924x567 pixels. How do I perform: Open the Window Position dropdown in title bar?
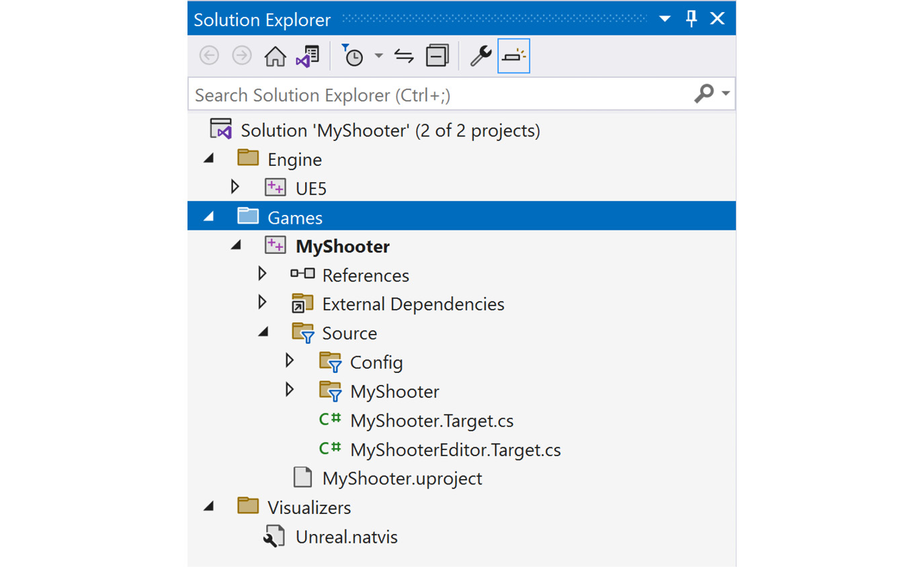665,19
